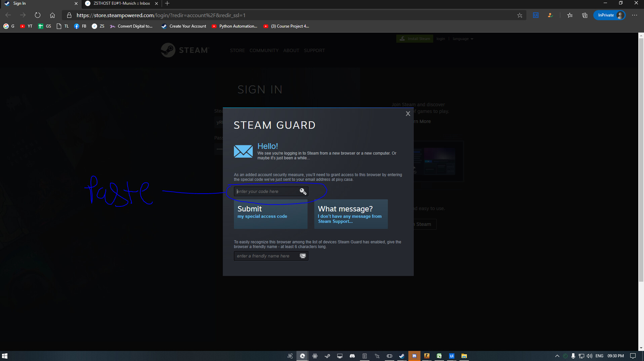Click the Steam logo
The image size is (644, 361).
click(x=185, y=50)
